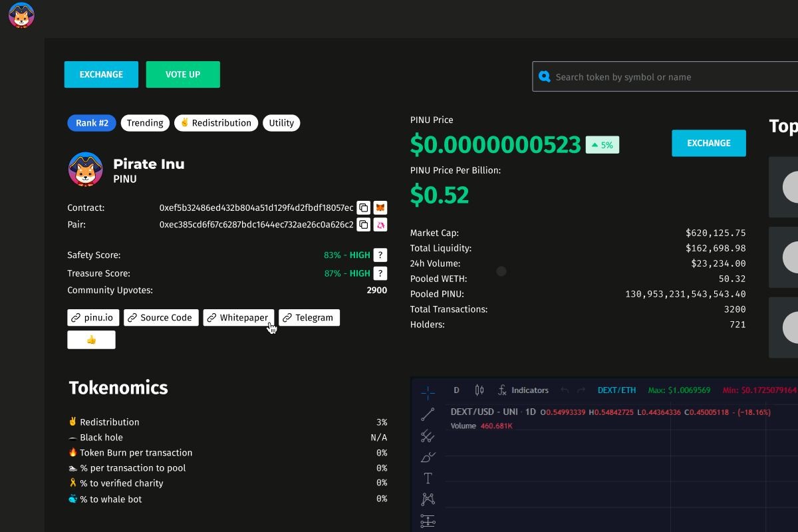Open the candlestick chart style selector
The height and width of the screenshot is (532, 798).
479,390
